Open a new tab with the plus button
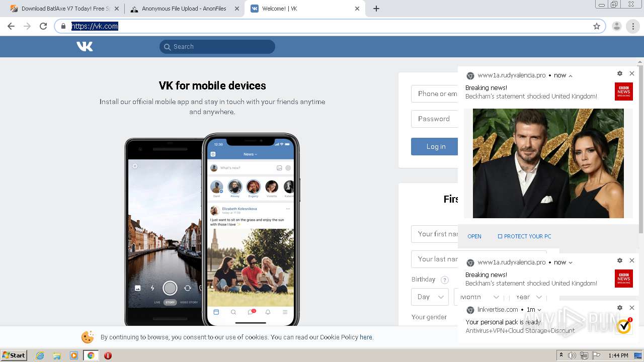644x362 pixels. point(376,9)
